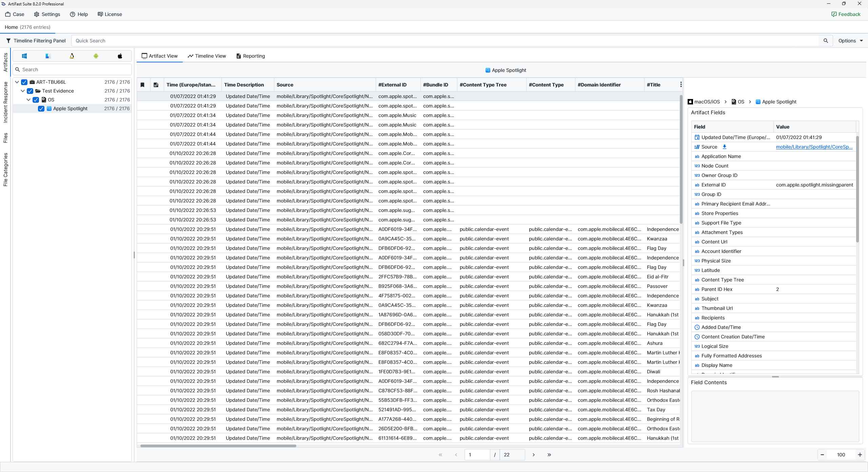This screenshot has width=868, height=472.
Task: Uncheck the Apple Spotlight checkbox
Action: click(x=41, y=109)
